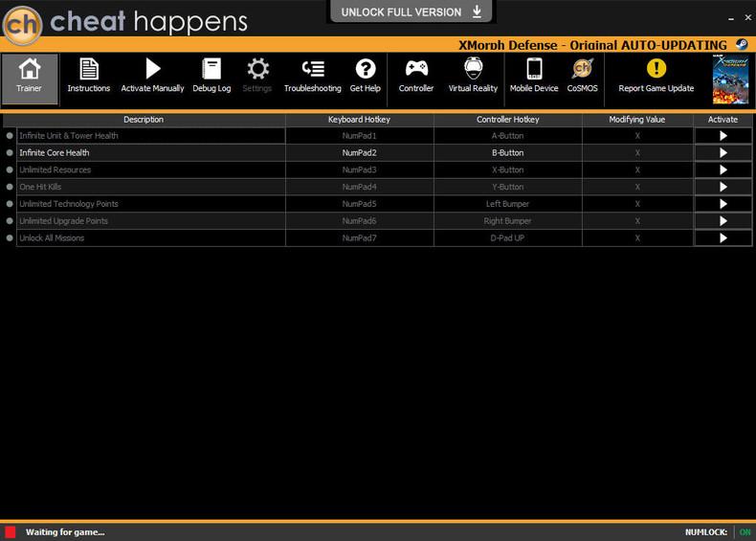The width and height of the screenshot is (756, 541).
Task: Click the Activate column header
Action: (723, 120)
